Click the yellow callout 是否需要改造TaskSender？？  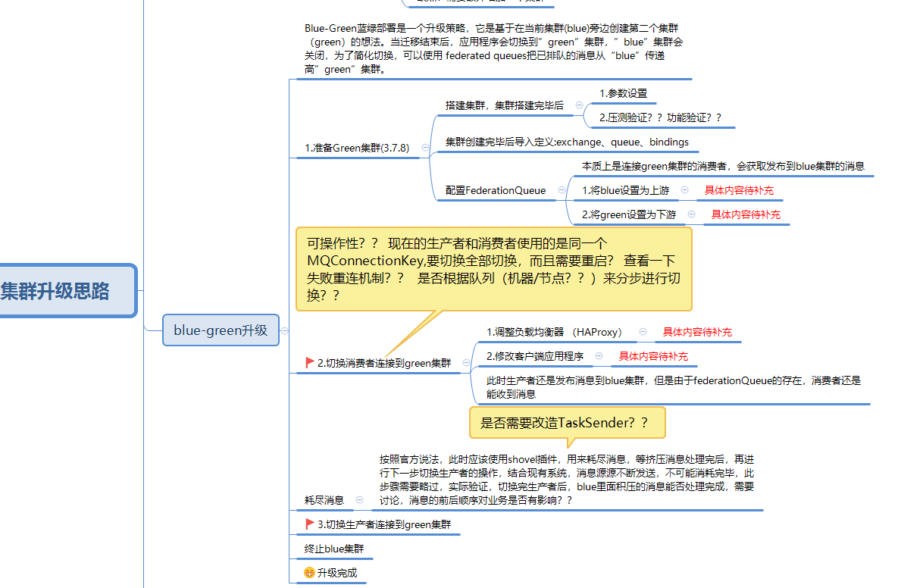[x=568, y=422]
